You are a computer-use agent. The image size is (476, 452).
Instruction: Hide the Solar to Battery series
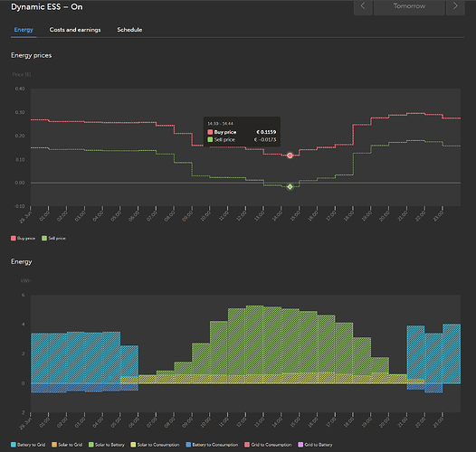(107, 445)
